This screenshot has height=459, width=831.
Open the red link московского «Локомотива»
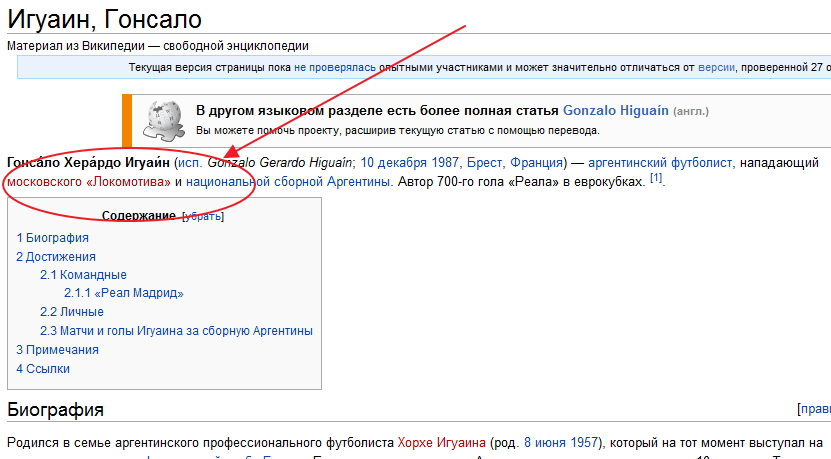pyautogui.click(x=89, y=181)
